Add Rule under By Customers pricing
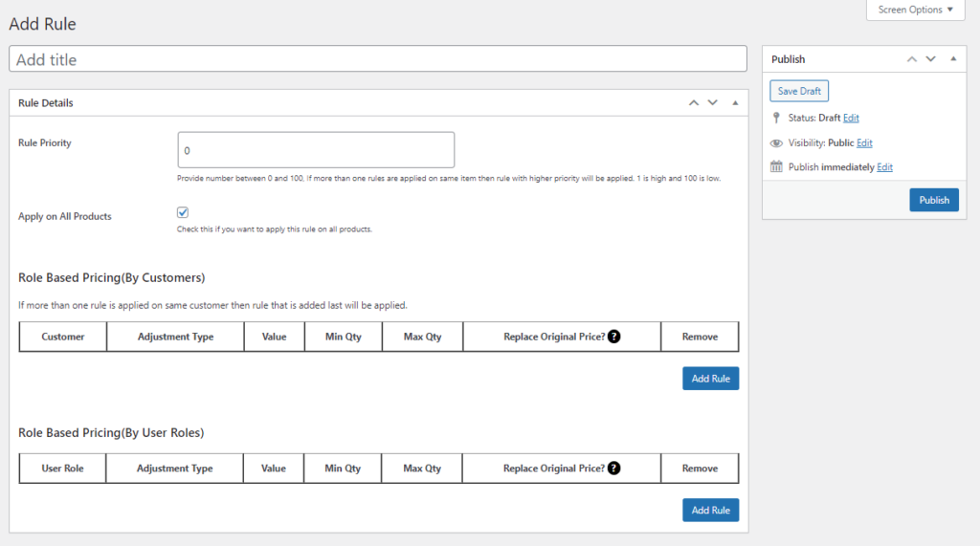 coord(711,379)
